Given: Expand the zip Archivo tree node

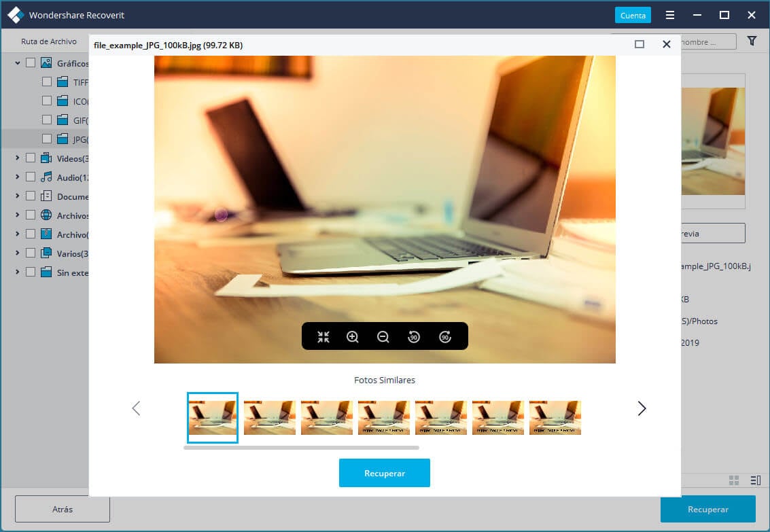Looking at the screenshot, I should (18, 234).
